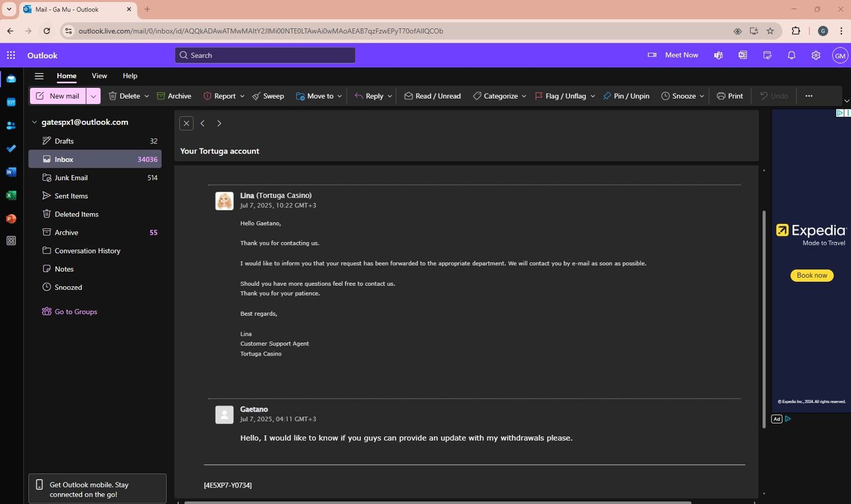Open the notifications bell icon
The height and width of the screenshot is (504, 851).
[791, 55]
